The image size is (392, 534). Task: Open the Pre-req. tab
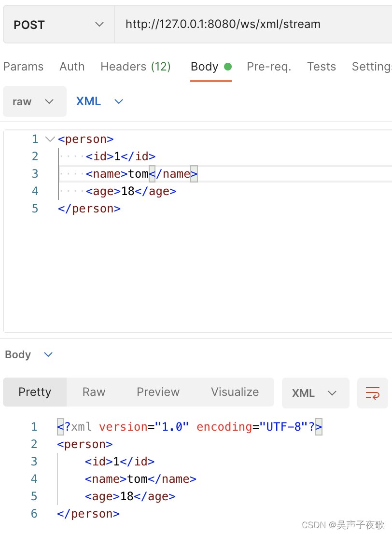point(269,67)
